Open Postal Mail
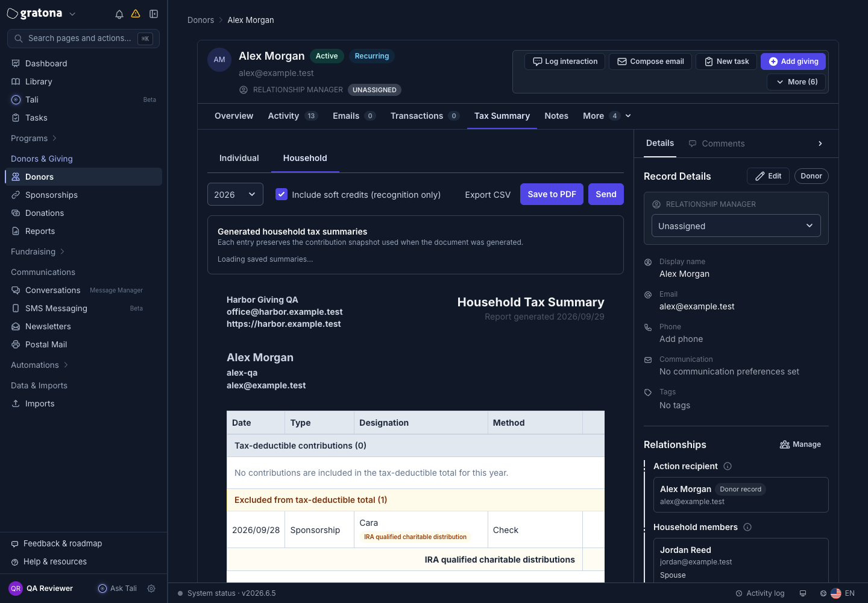 click(x=83, y=344)
